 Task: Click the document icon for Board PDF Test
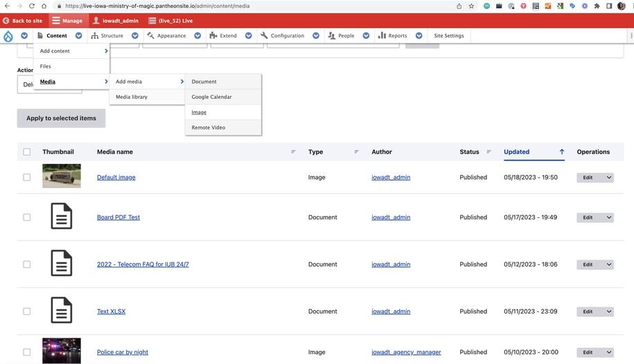(x=62, y=217)
